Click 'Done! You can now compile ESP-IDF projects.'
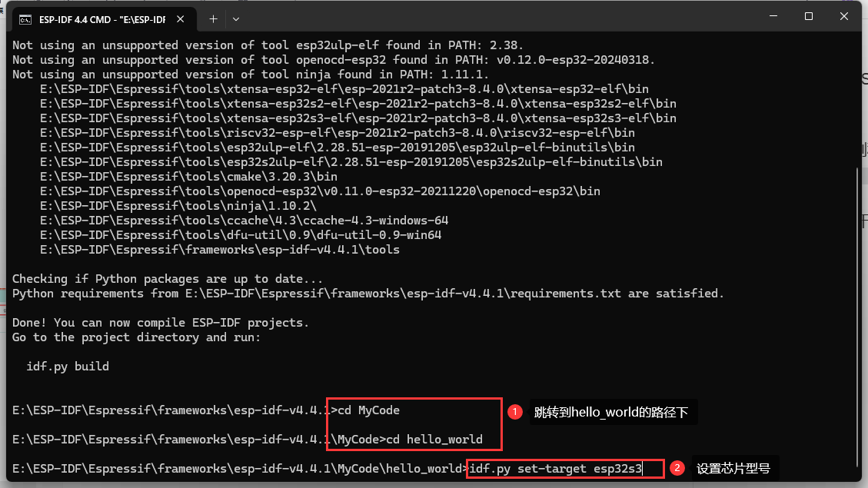This screenshot has width=868, height=488. pos(161,323)
